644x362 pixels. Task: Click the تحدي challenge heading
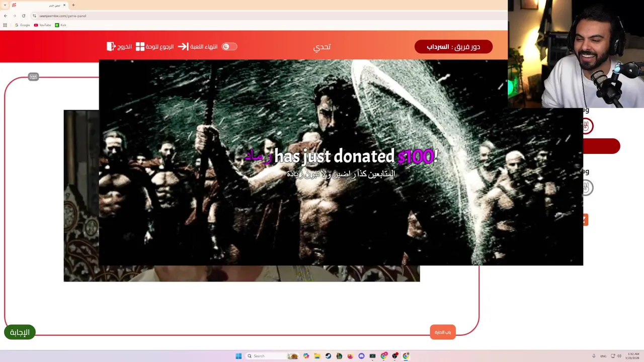pyautogui.click(x=322, y=47)
